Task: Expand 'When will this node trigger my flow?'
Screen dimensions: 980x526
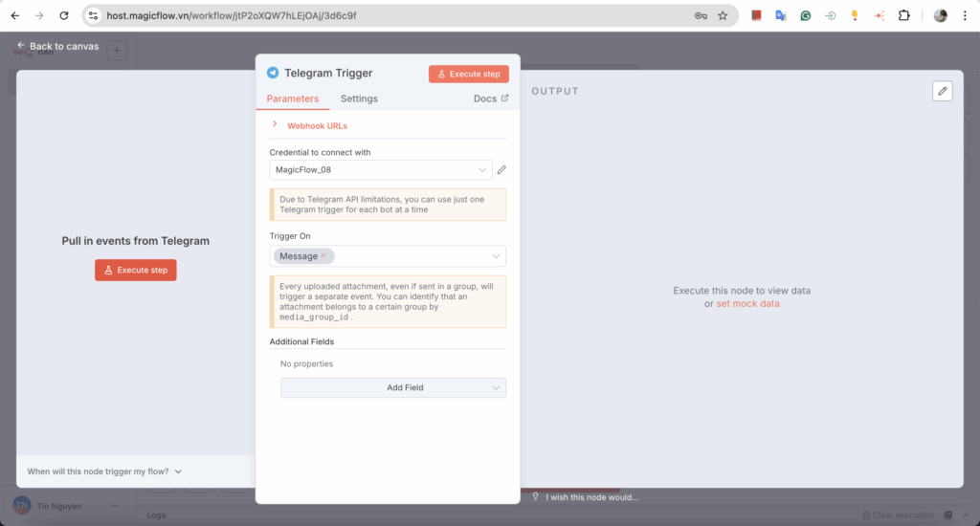Action: coord(104,471)
